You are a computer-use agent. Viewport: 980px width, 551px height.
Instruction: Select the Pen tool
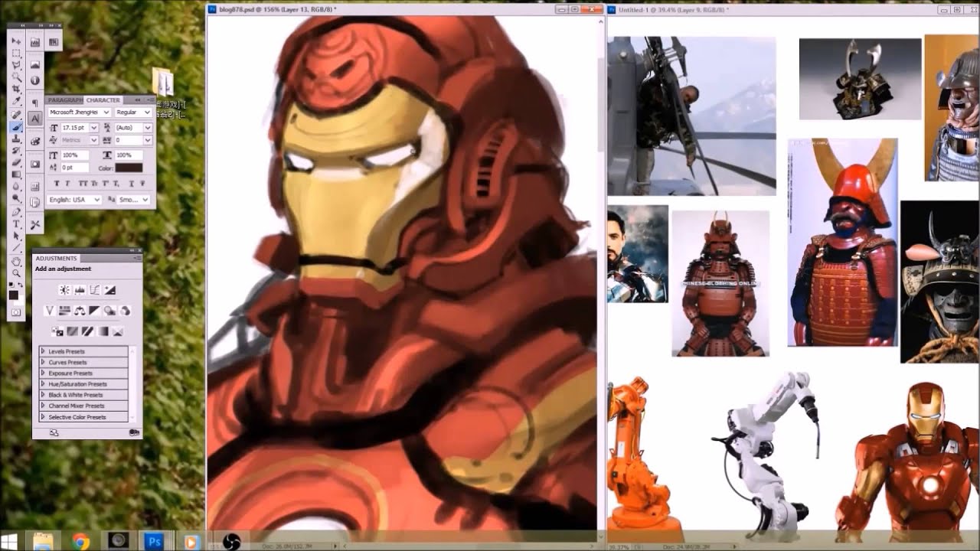coord(16,211)
